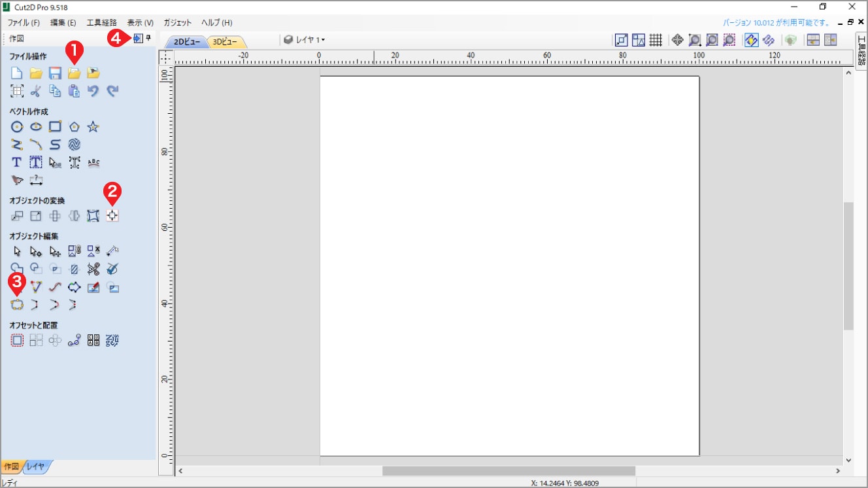Click the Pan view icon
This screenshot has height=488, width=868.
pos(677,40)
